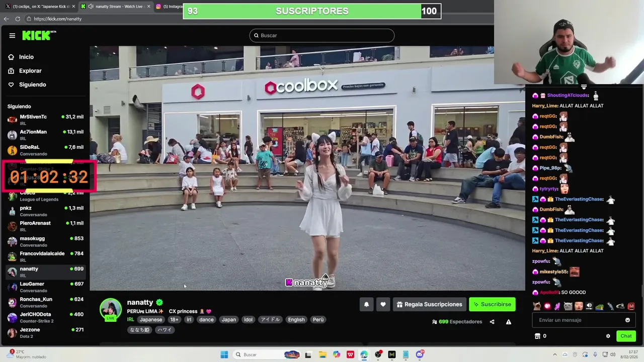
Task: Open Ronchas_Kun channel in sidebar
Action: (x=45, y=302)
